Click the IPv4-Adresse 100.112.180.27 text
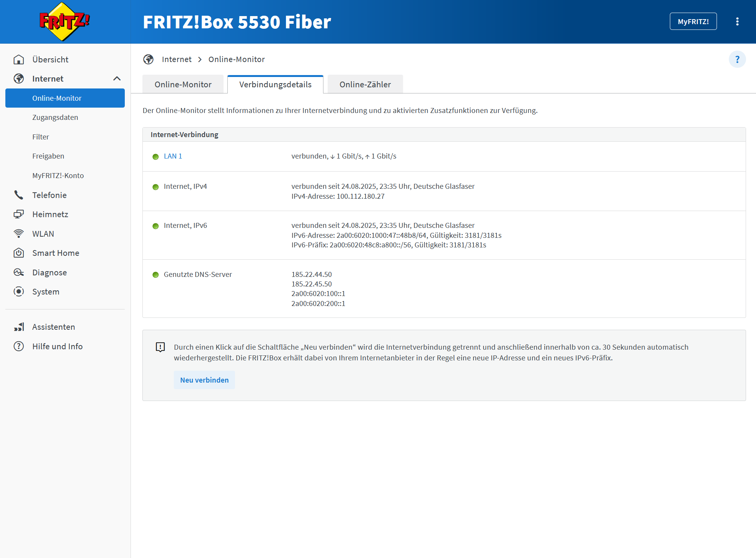This screenshot has width=756, height=558. 338,196
